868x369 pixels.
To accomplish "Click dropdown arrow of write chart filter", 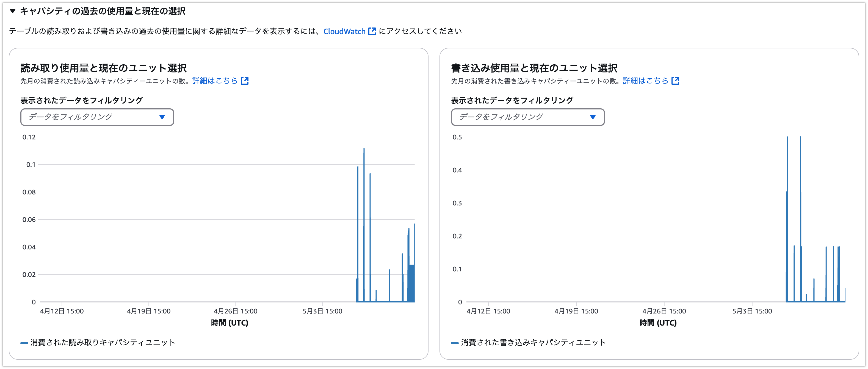I will click(x=593, y=117).
